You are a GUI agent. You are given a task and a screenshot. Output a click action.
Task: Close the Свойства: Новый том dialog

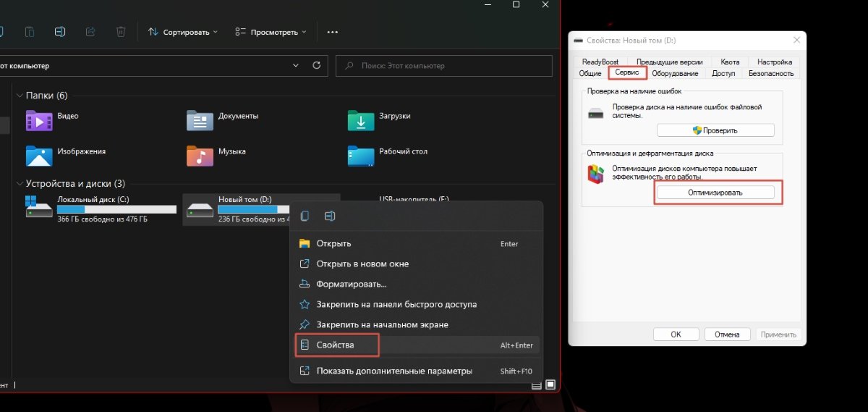[x=796, y=41]
